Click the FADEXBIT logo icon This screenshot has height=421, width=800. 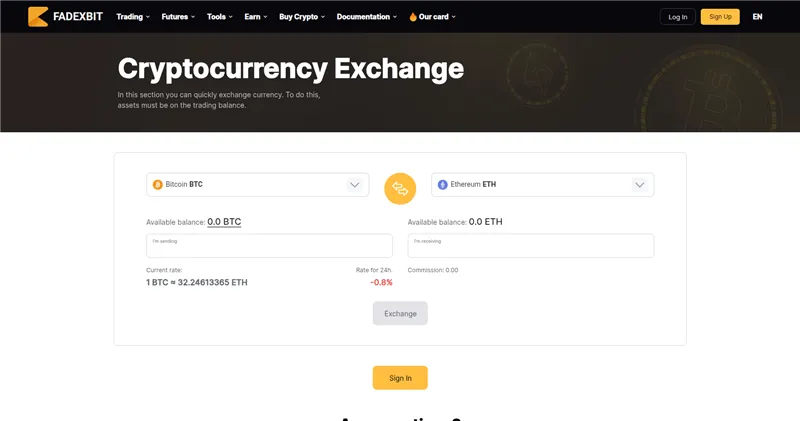38,17
